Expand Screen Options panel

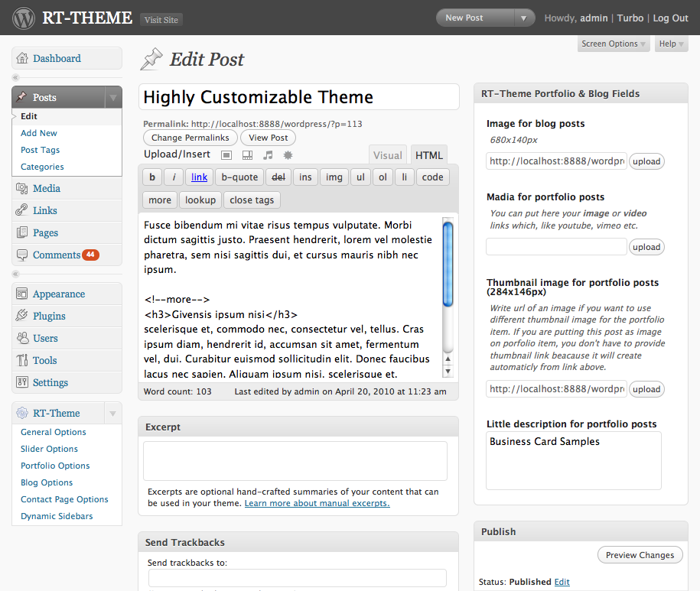coord(614,44)
